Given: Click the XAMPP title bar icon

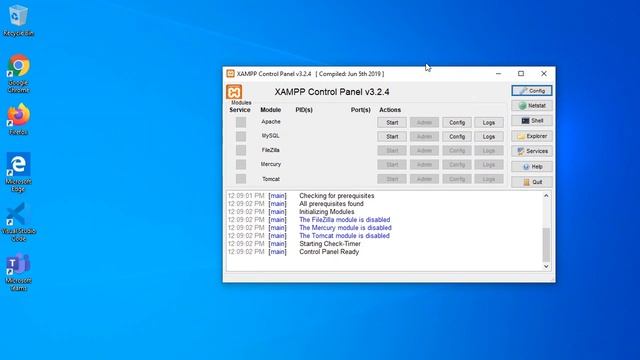Looking at the screenshot, I should tap(230, 74).
